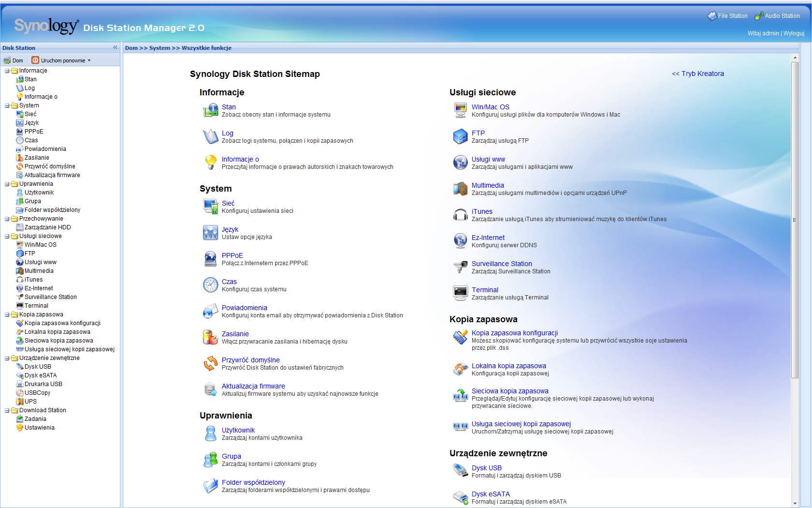Collapse the Download Station tree folder
Image resolution: width=812 pixels, height=508 pixels.
tap(7, 410)
